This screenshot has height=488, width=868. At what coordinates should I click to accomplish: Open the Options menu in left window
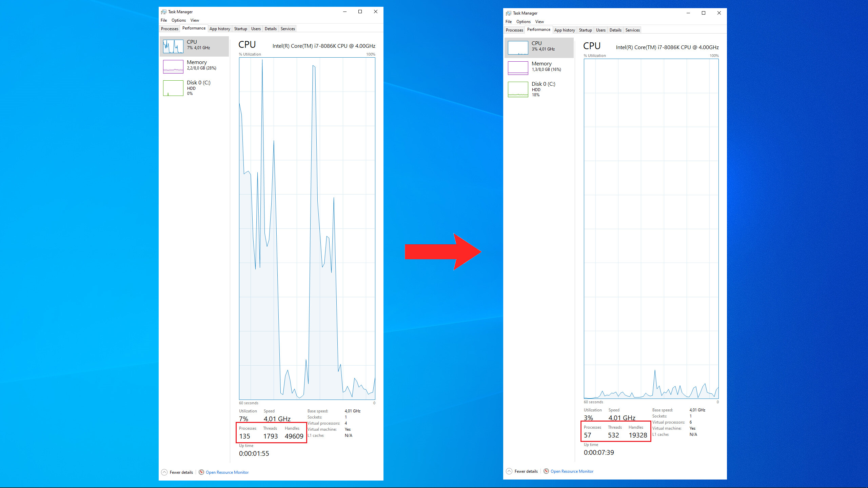tap(179, 20)
